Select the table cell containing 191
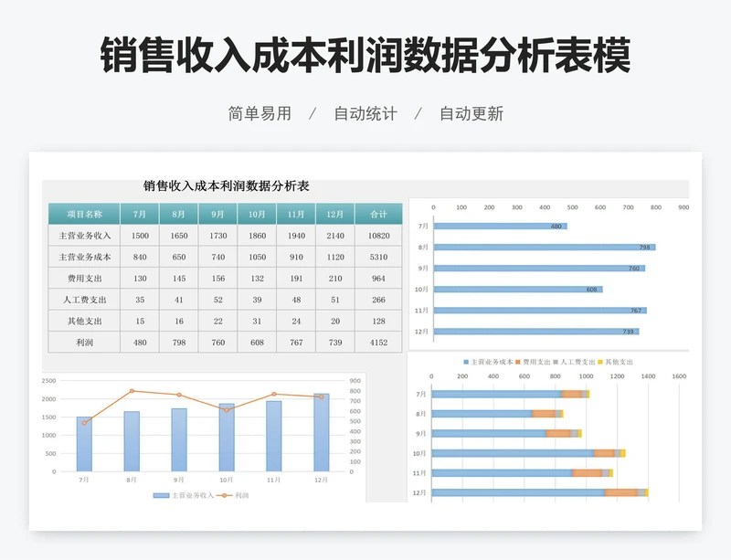The width and height of the screenshot is (731, 560). pyautogui.click(x=296, y=279)
